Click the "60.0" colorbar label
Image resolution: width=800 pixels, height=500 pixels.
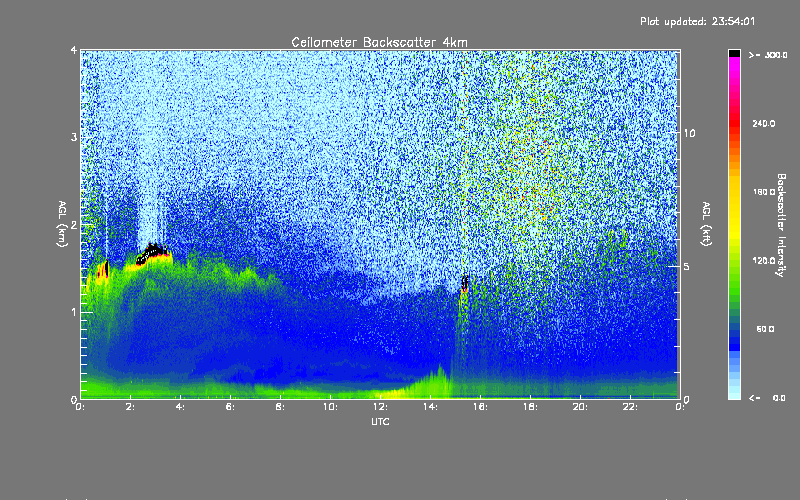pyautogui.click(x=765, y=329)
